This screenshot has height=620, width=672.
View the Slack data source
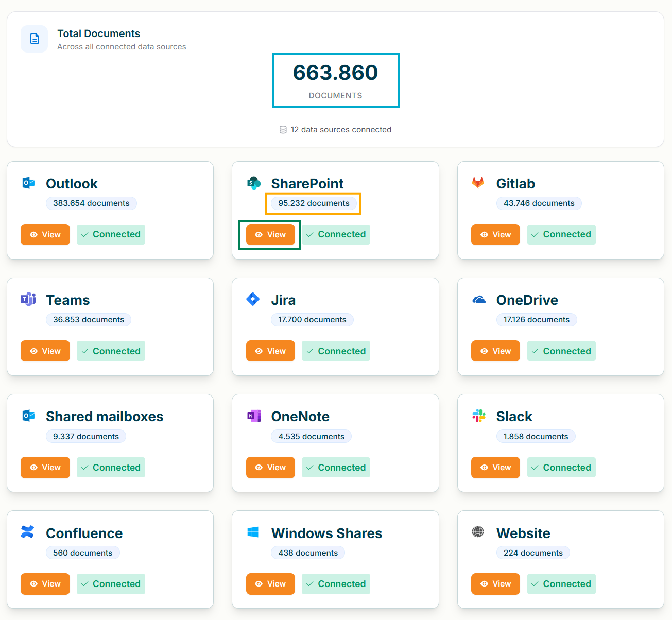(x=495, y=468)
